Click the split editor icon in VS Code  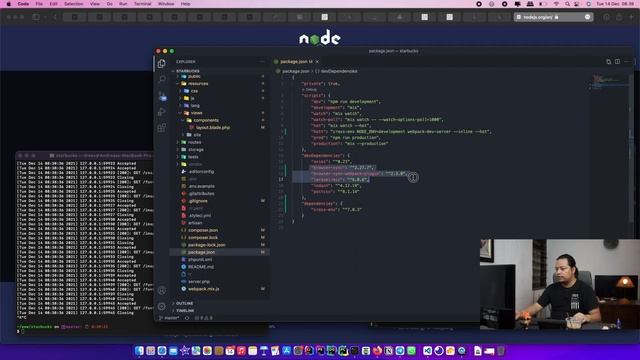point(617,62)
